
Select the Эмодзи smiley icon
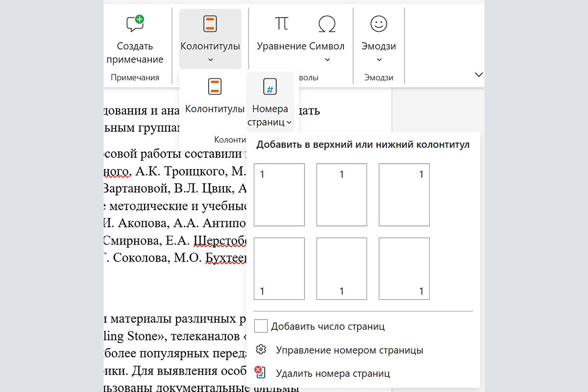tap(379, 24)
